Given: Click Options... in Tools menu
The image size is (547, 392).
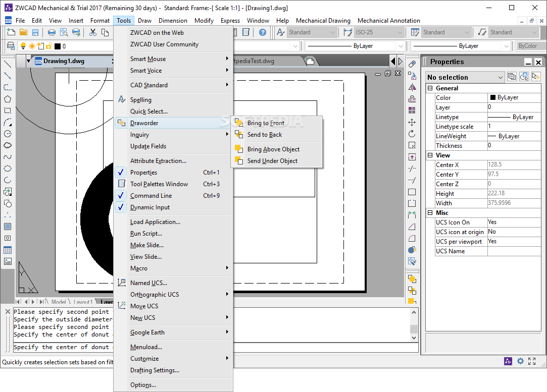Looking at the screenshot, I should [x=173, y=384].
